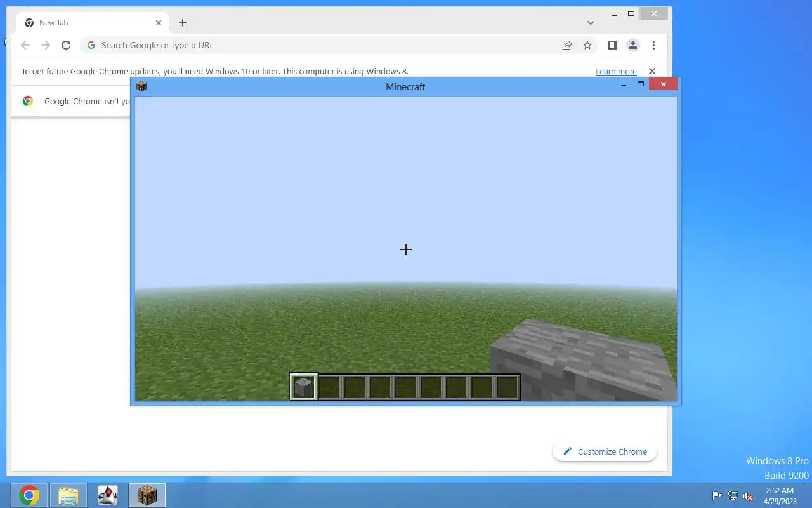The image size is (812, 508).
Task: Open a new Chrome tab
Action: [x=183, y=23]
